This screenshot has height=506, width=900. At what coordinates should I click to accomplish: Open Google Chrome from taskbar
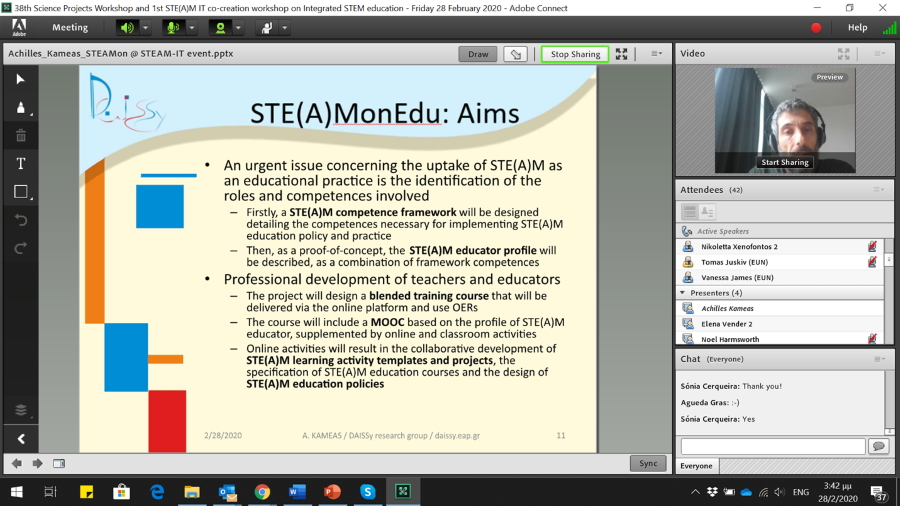click(262, 492)
